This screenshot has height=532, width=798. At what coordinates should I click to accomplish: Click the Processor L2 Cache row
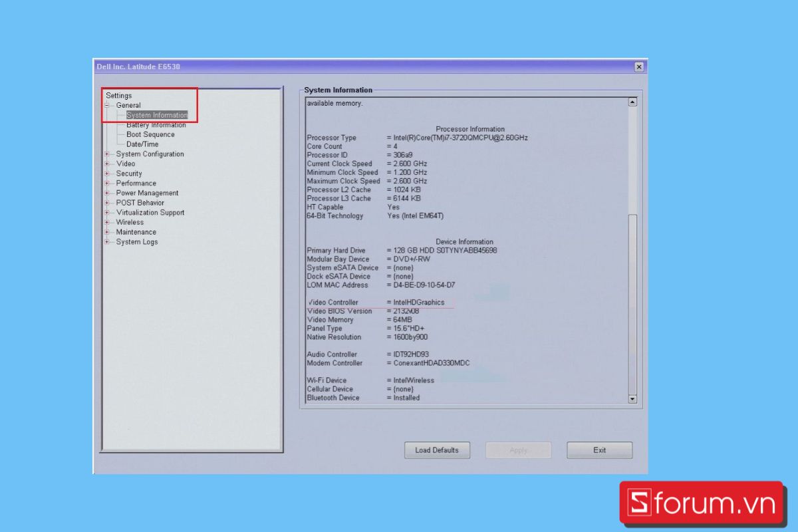coord(364,190)
